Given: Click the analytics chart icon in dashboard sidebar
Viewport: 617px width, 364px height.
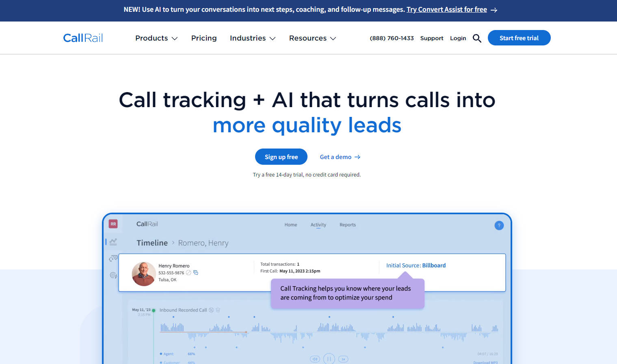Looking at the screenshot, I should (113, 242).
